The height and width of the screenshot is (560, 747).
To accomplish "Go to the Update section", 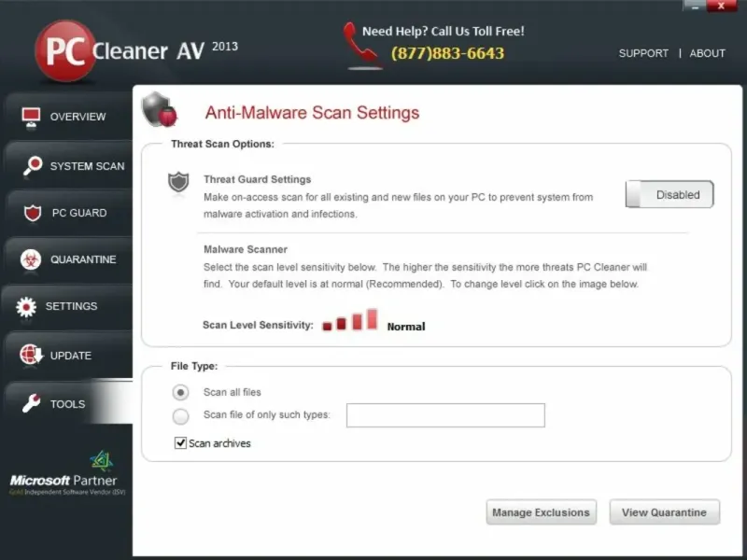I will coord(68,356).
